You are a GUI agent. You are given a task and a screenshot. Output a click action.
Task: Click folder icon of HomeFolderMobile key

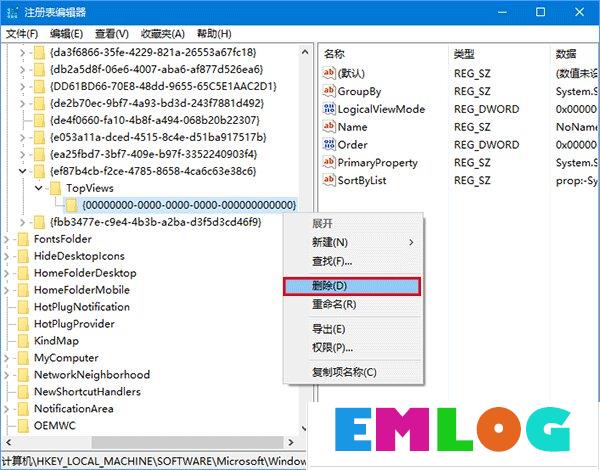coord(23,290)
